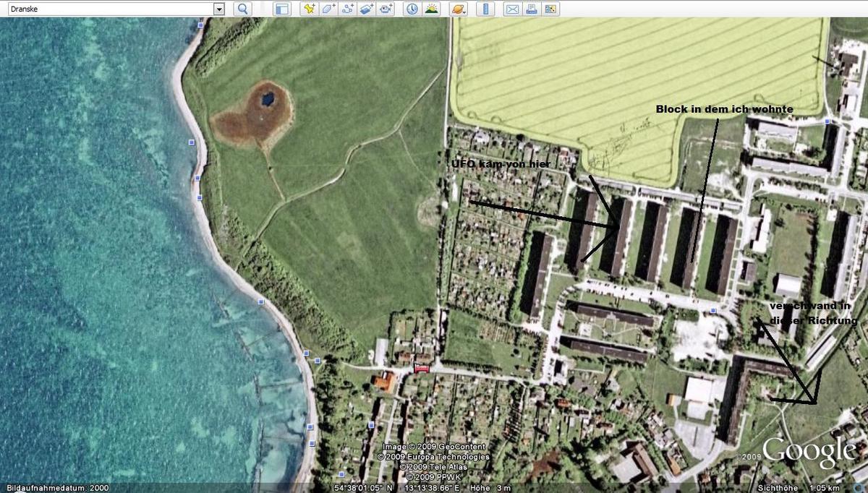
Task: Add a new placemark with the pushpin icon
Action: tap(310, 9)
